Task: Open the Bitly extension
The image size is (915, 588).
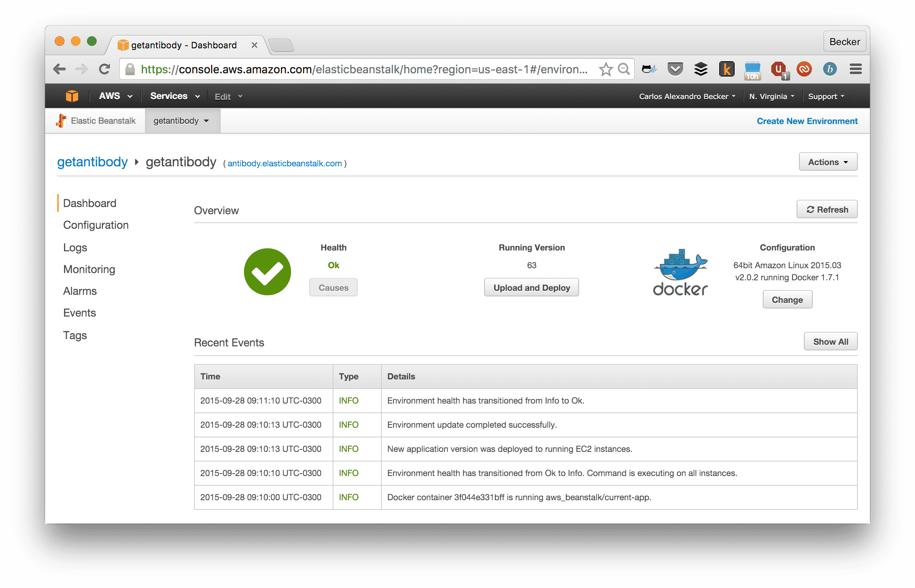Action: coord(830,69)
